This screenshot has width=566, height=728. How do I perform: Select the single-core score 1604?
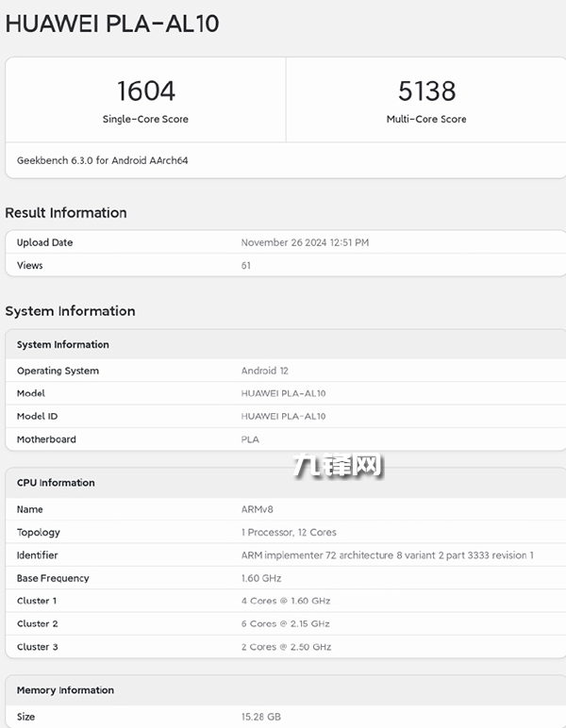145,91
